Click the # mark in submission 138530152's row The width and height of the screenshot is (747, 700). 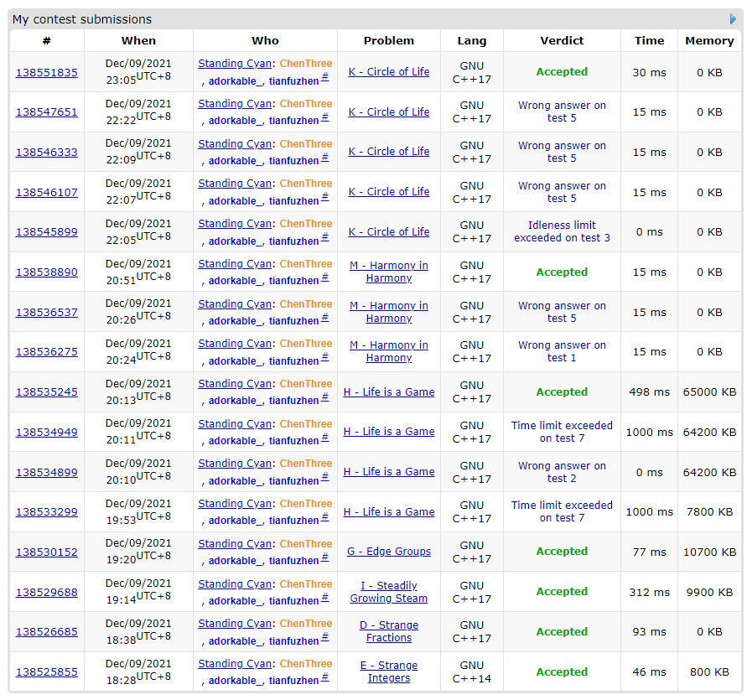pos(325,557)
